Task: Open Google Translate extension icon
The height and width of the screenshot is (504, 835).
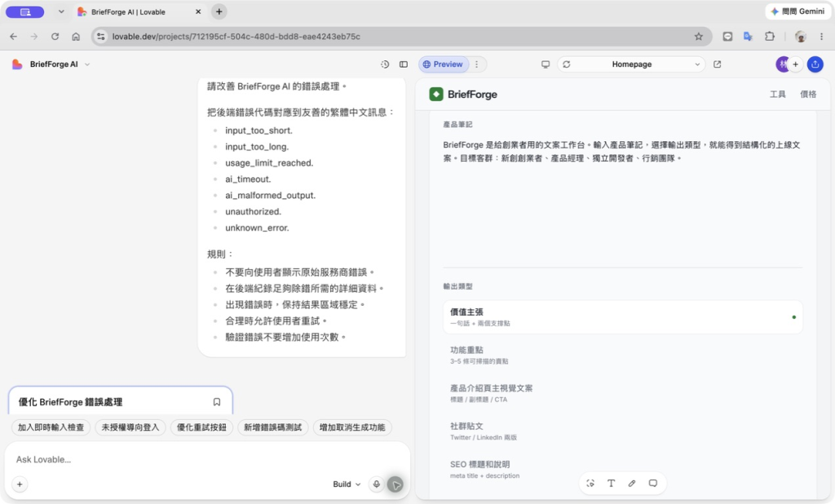Action: 749,36
